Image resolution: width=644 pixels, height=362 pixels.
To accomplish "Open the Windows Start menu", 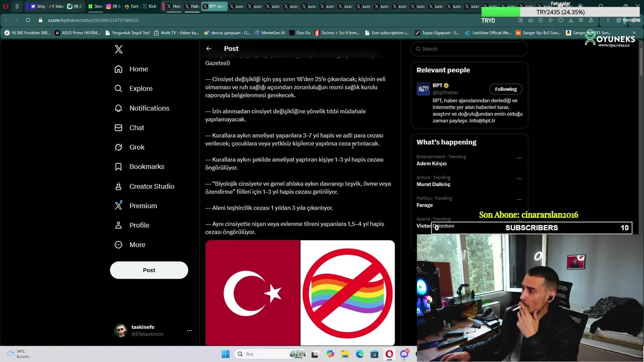I will pyautogui.click(x=225, y=354).
